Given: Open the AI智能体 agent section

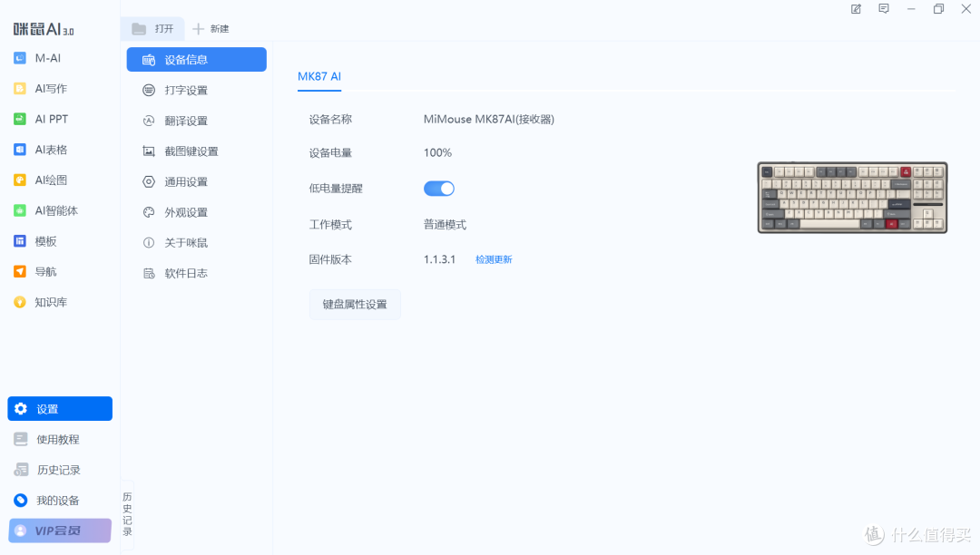Looking at the screenshot, I should click(46, 211).
